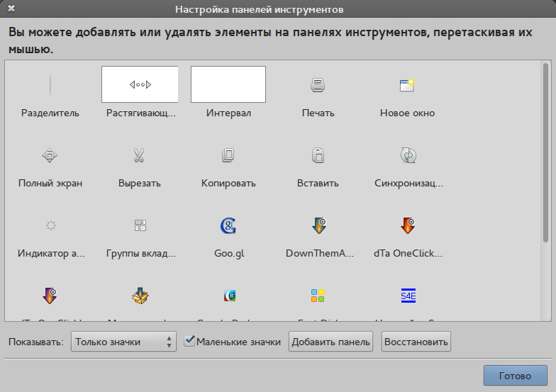Viewport: 556px width, 392px height.
Task: Open the Показывать dropdown
Action: tap(123, 342)
